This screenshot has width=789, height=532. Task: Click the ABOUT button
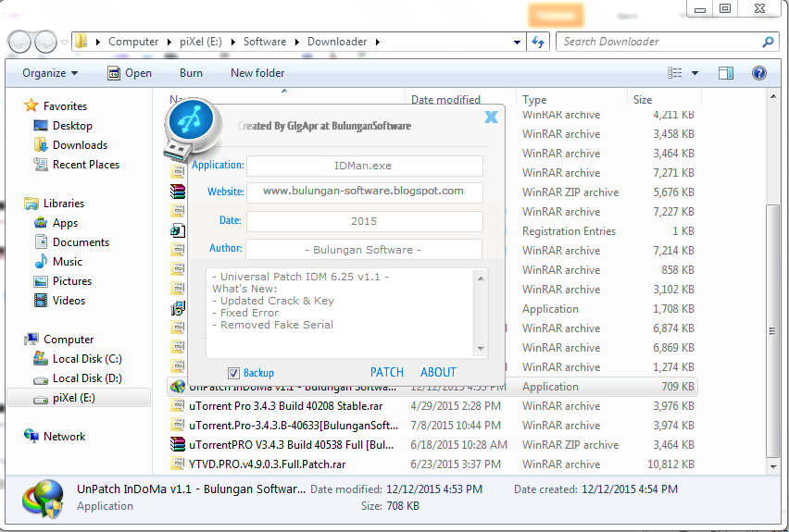coord(438,373)
